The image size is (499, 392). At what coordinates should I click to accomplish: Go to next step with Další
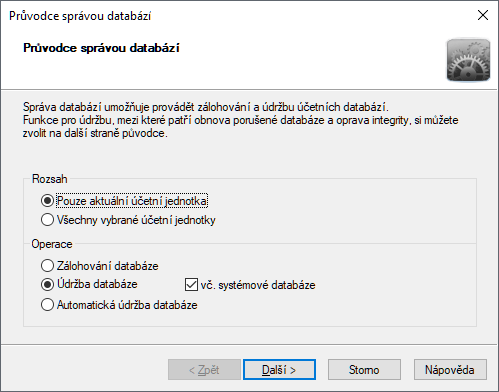coord(279,369)
